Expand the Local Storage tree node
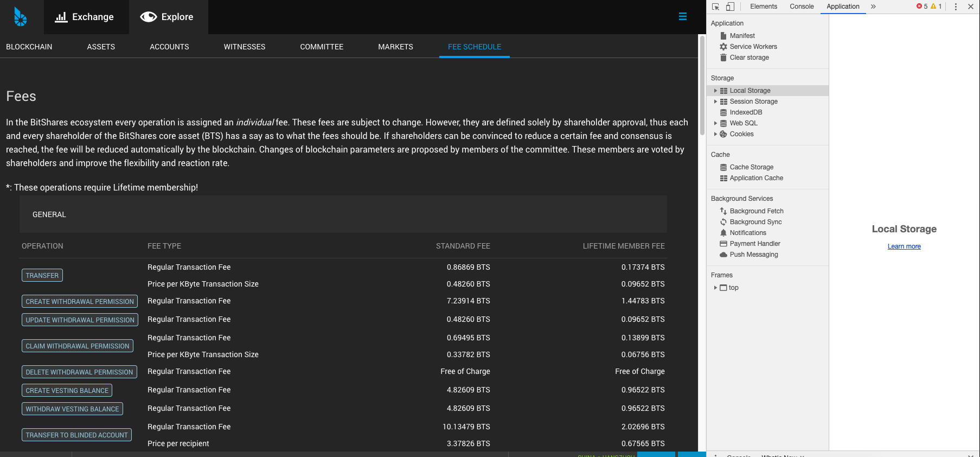 click(x=715, y=91)
